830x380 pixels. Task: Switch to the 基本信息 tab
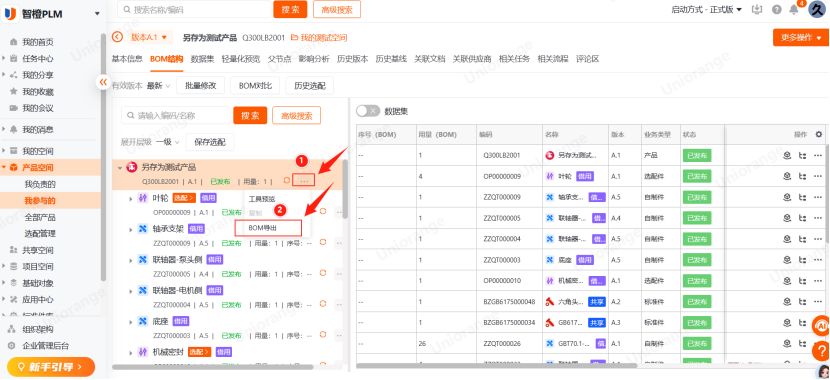click(x=127, y=59)
